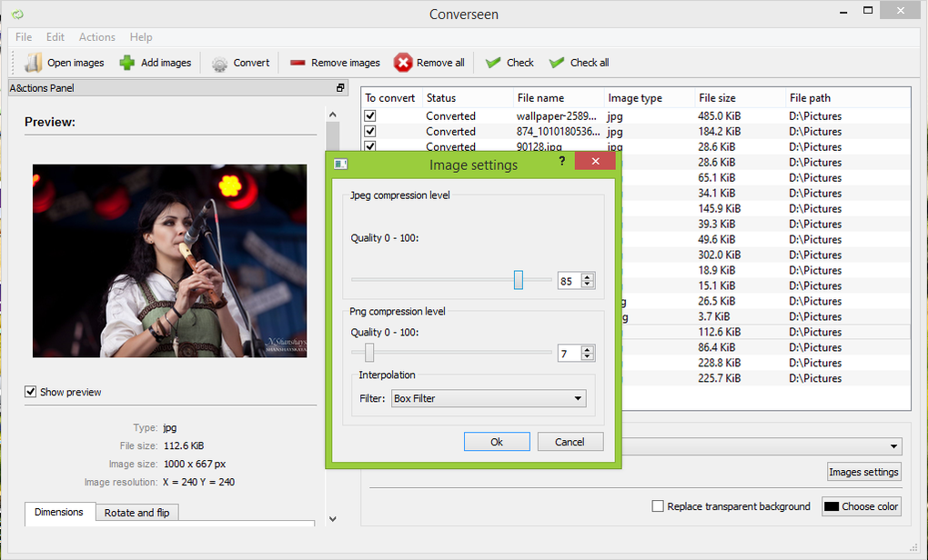Click the Check all green checkmark icon
The height and width of the screenshot is (560, 928).
pos(556,63)
